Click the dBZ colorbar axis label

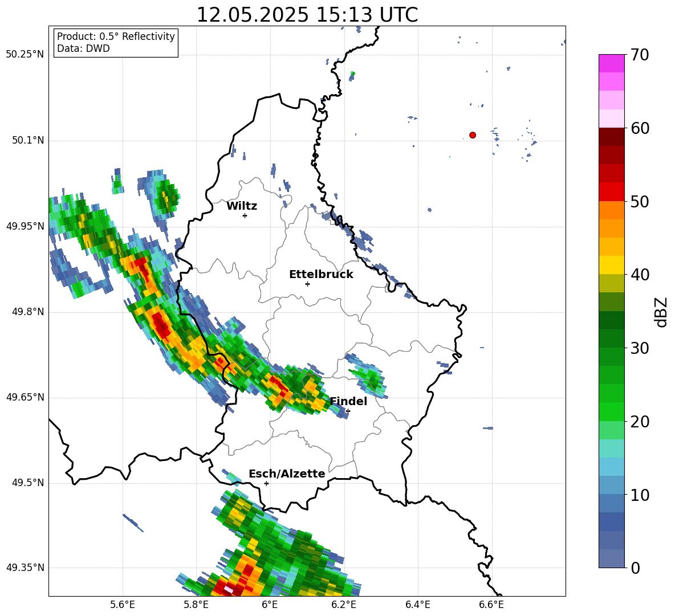pyautogui.click(x=662, y=312)
